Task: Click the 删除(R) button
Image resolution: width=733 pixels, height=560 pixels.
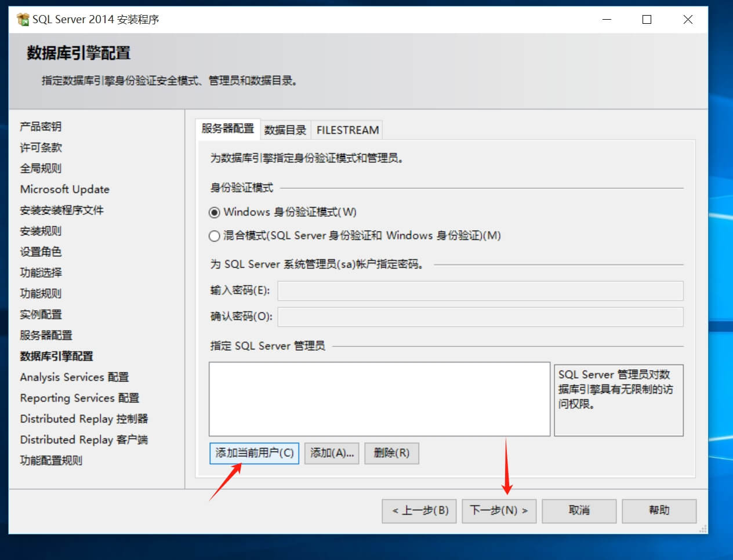Action: [391, 453]
